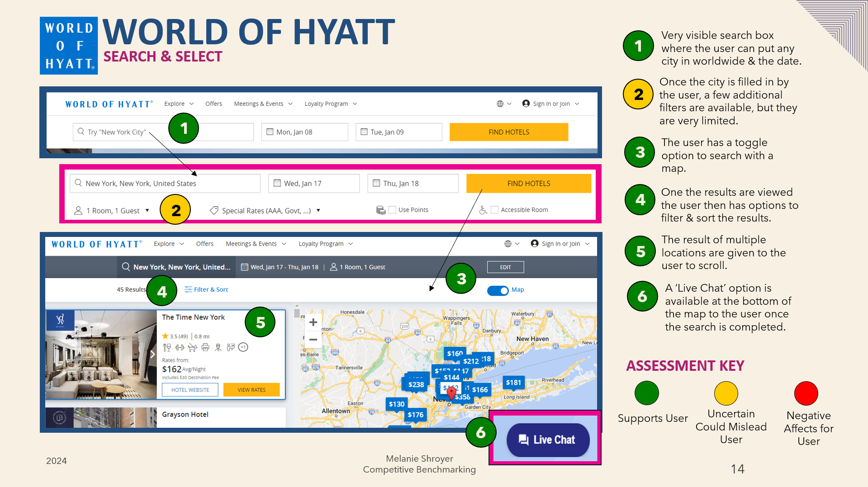The height and width of the screenshot is (487, 868).
Task: Click the meeting facilities amenity icon
Action: [x=231, y=347]
